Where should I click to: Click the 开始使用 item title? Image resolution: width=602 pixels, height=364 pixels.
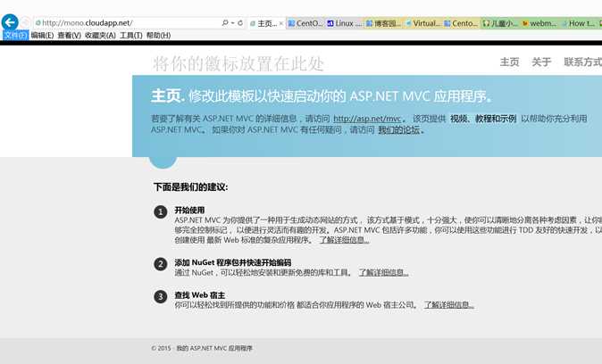(189, 210)
